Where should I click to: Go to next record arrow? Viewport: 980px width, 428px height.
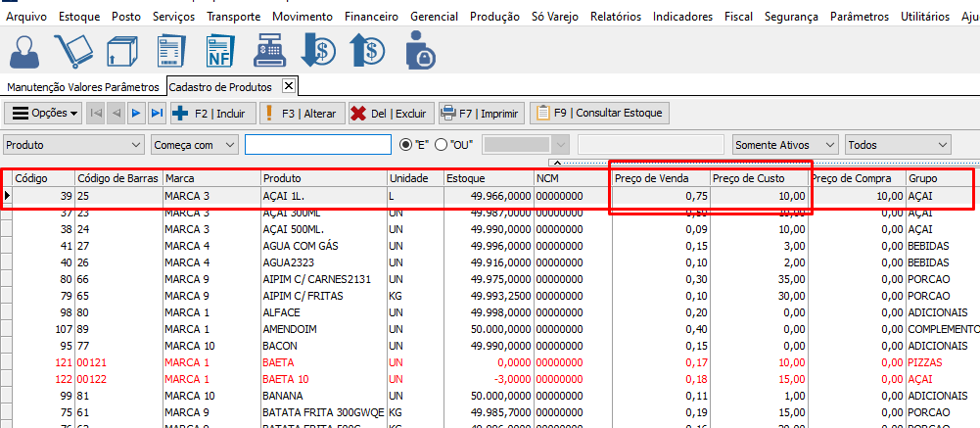[137, 114]
